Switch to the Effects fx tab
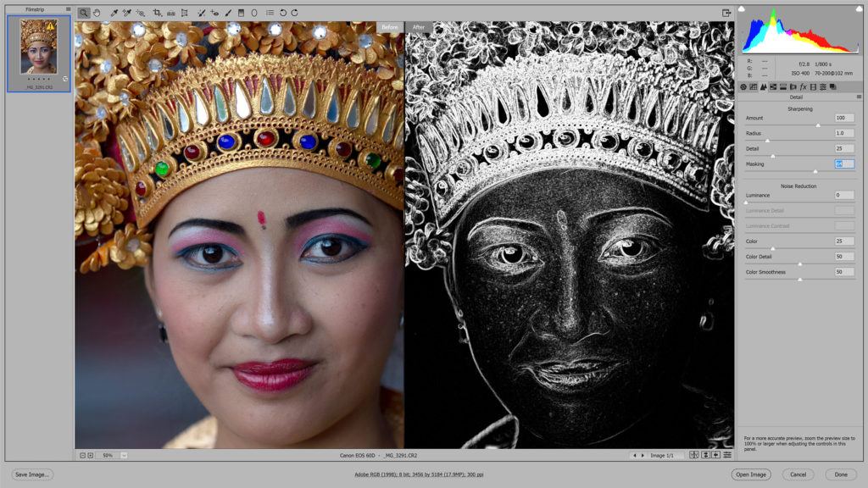The width and height of the screenshot is (868, 488). coord(803,86)
